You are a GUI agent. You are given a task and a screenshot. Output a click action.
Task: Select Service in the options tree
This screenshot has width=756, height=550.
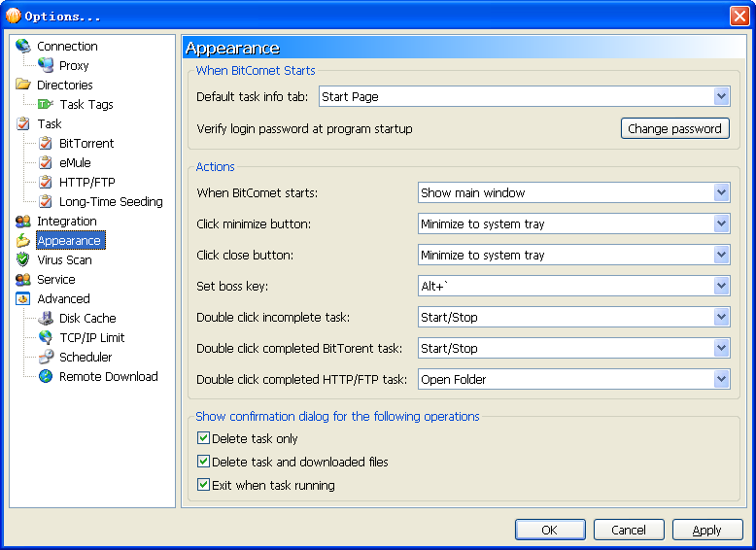(56, 280)
